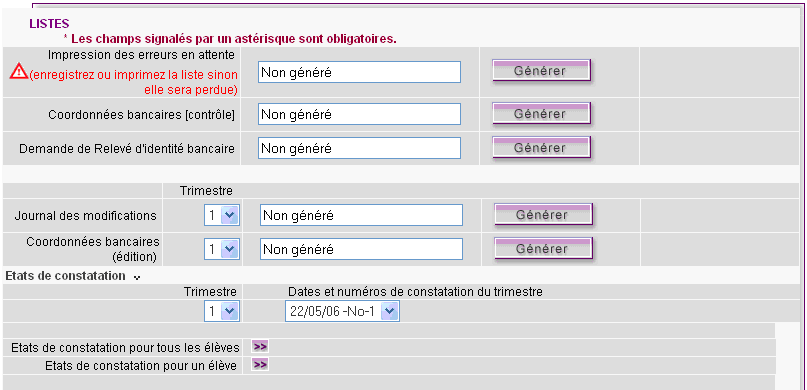Open Trimestre dropdown under Etats de constatation
The height and width of the screenshot is (390, 807).
click(x=221, y=311)
